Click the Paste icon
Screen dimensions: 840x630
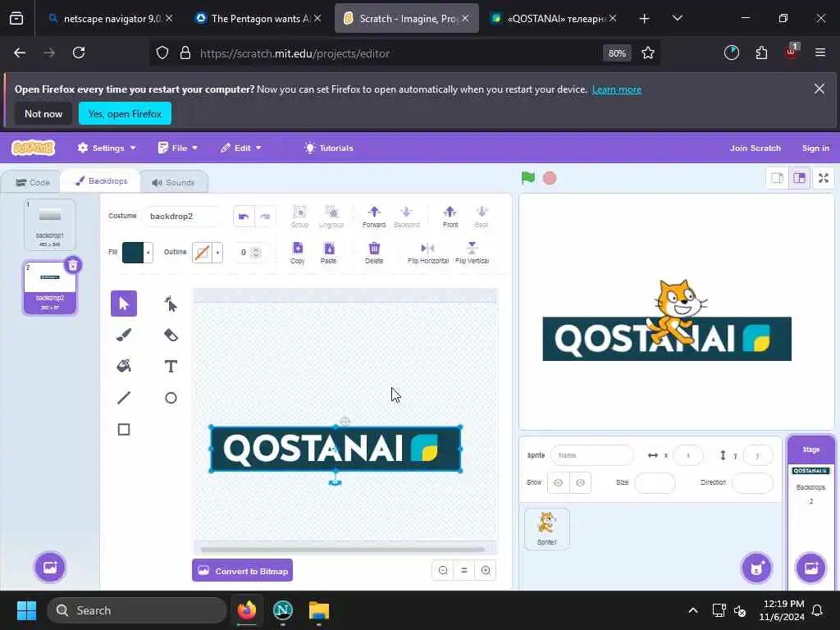click(328, 253)
